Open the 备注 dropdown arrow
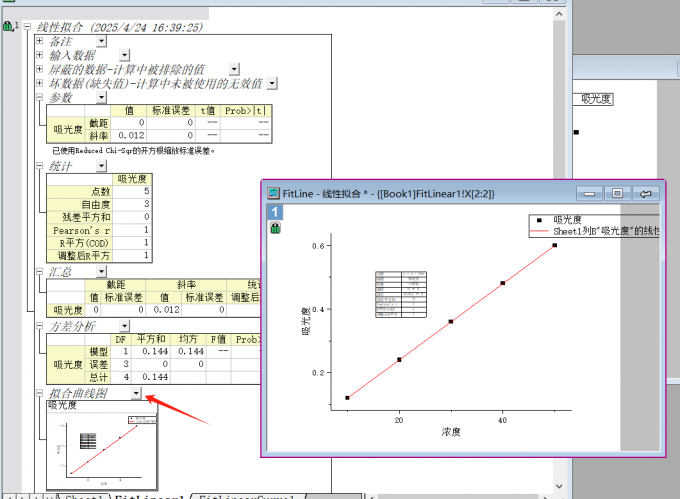 [101, 41]
